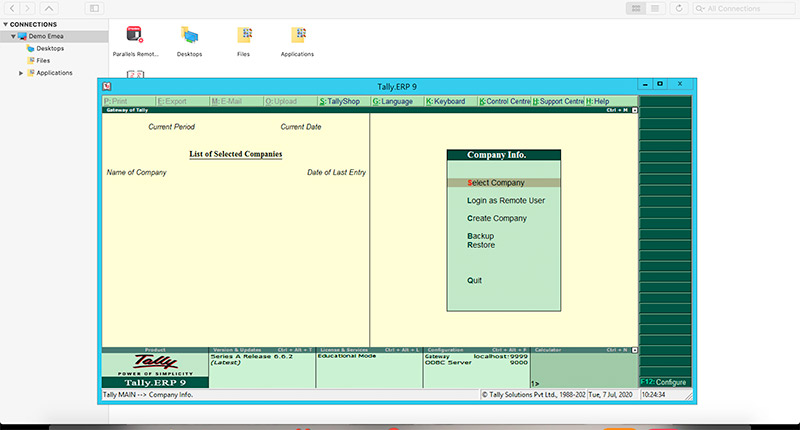Choose Create Company menu entry
This screenshot has width=800, height=430.
[x=496, y=218]
